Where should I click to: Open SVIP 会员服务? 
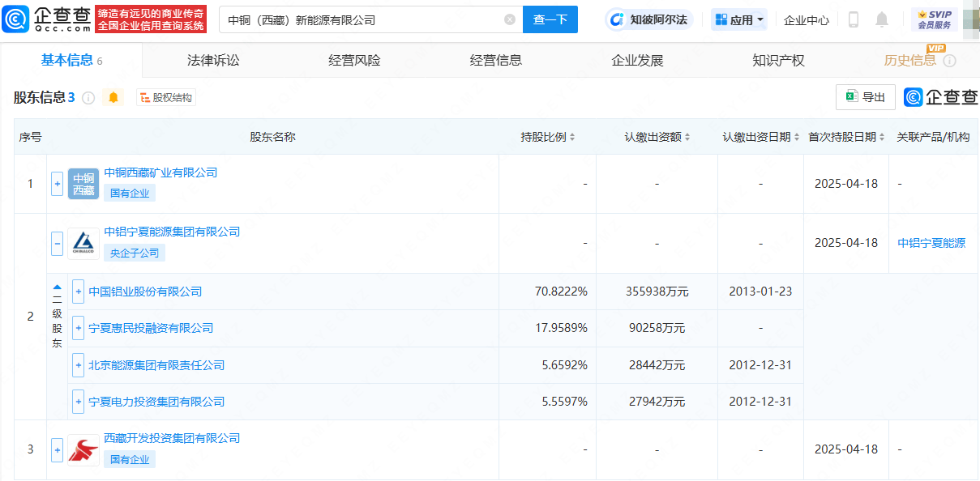(x=934, y=19)
